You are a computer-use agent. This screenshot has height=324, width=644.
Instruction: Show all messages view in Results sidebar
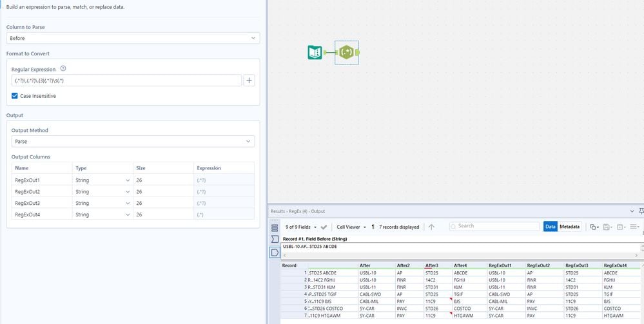(275, 227)
